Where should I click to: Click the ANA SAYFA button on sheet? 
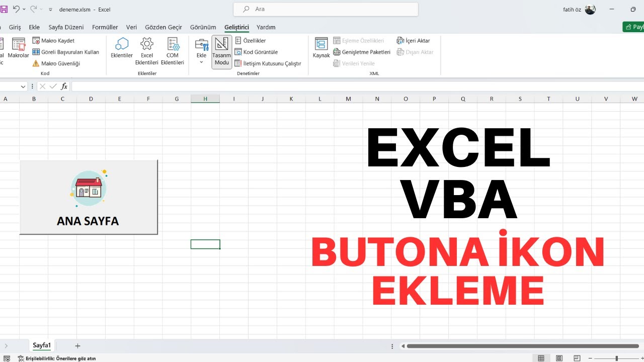click(89, 197)
